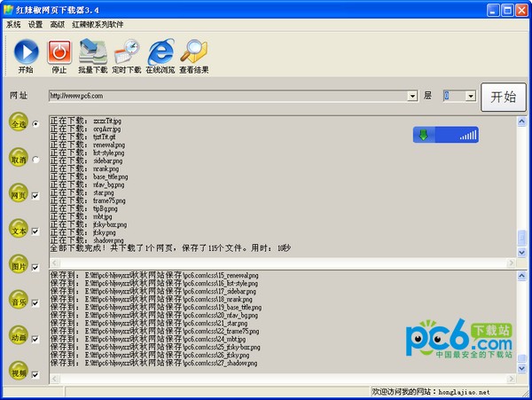This screenshot has height=400, width=532.
Task: Click the 层 depth value field
Action: [455, 96]
